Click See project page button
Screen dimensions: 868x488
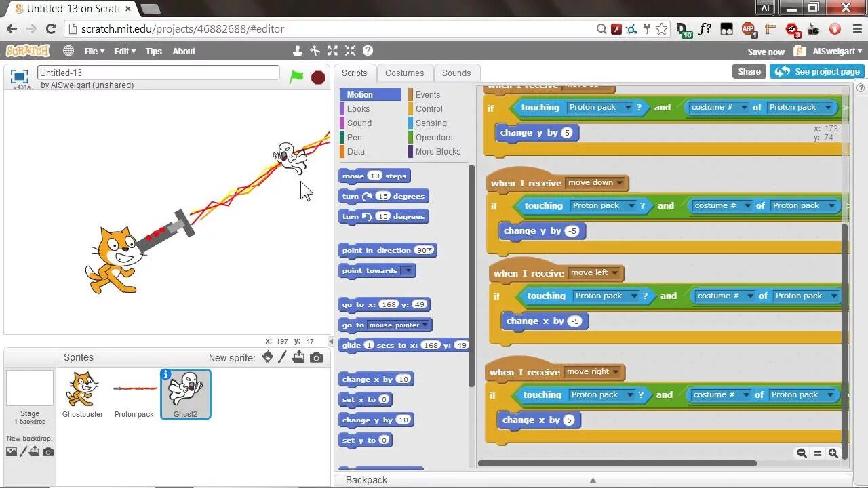(x=816, y=71)
